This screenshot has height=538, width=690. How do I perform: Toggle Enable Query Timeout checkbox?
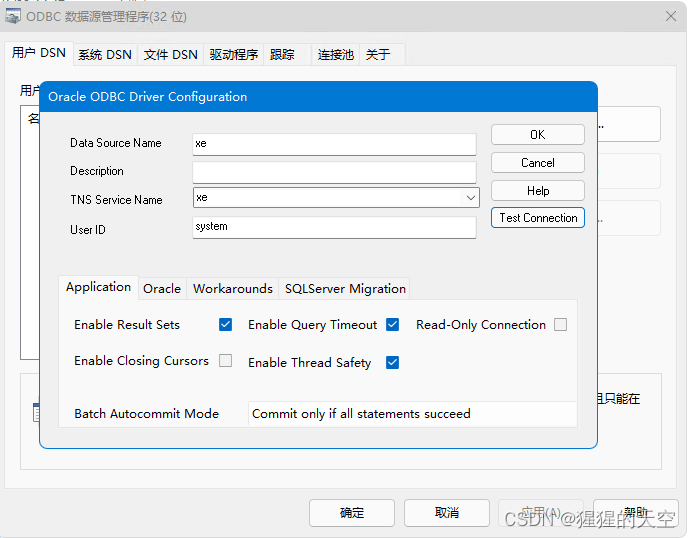[393, 325]
